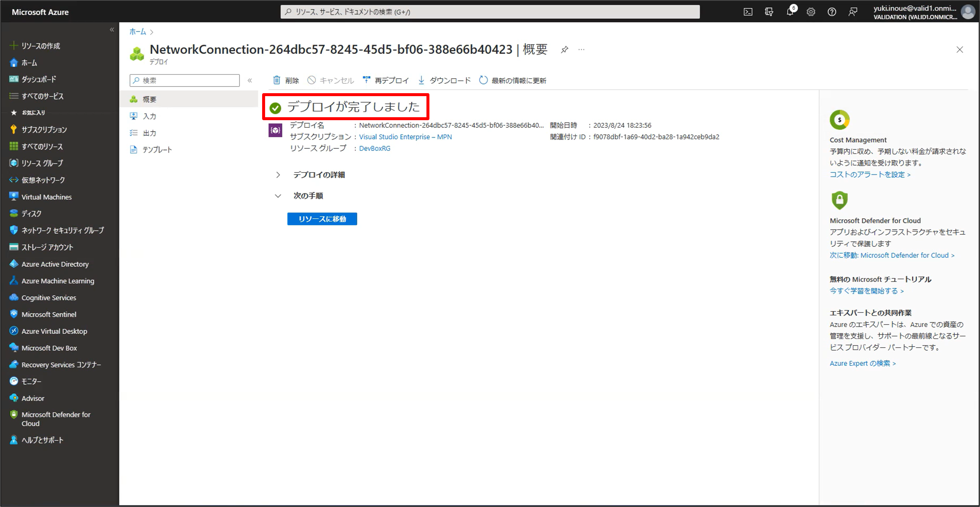Image resolution: width=980 pixels, height=507 pixels.
Task: Click the ホーム breadcrumb link
Action: pos(137,32)
